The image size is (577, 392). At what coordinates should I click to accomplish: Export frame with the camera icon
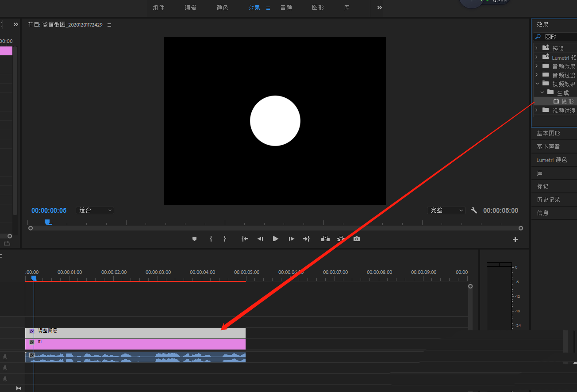pyautogui.click(x=357, y=239)
